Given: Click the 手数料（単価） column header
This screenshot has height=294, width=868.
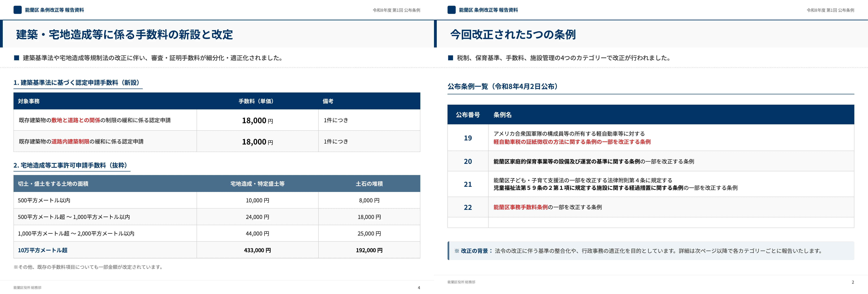Looking at the screenshot, I should click(257, 101).
